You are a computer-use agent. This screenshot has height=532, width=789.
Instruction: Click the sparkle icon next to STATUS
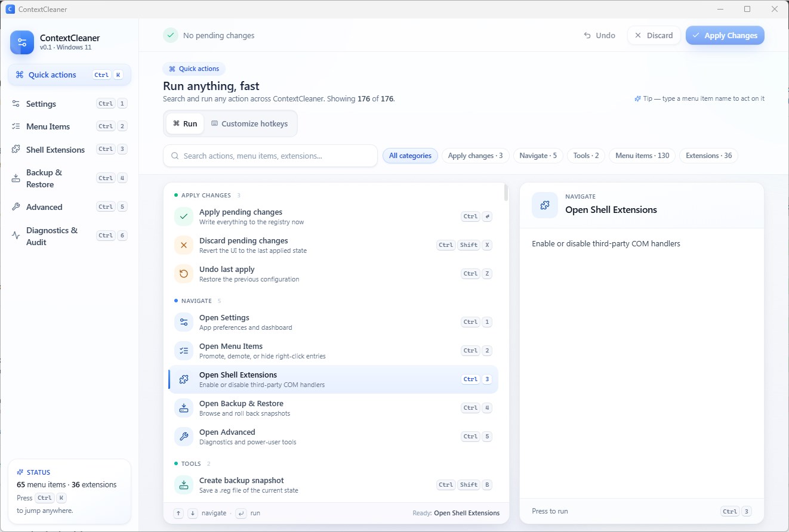(20, 472)
